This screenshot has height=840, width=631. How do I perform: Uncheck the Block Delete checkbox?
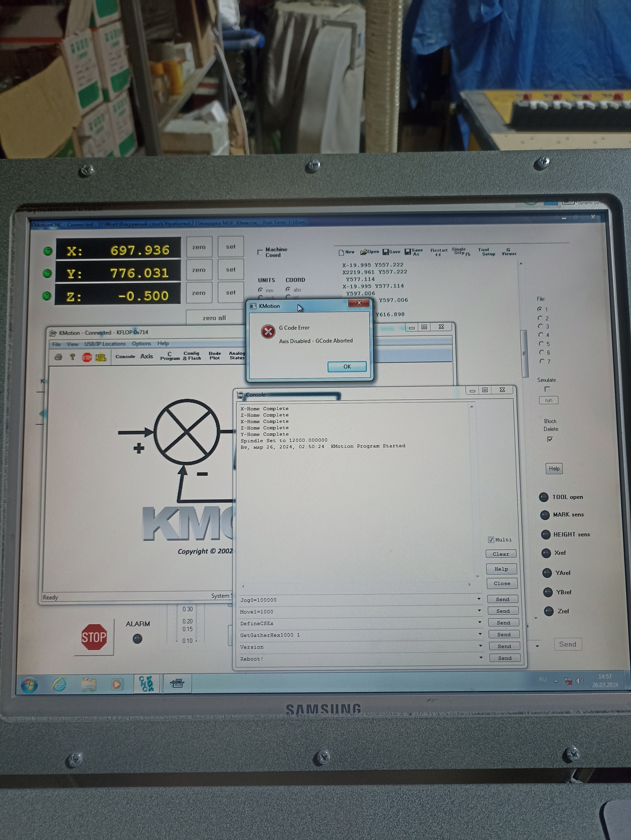pyautogui.click(x=550, y=439)
